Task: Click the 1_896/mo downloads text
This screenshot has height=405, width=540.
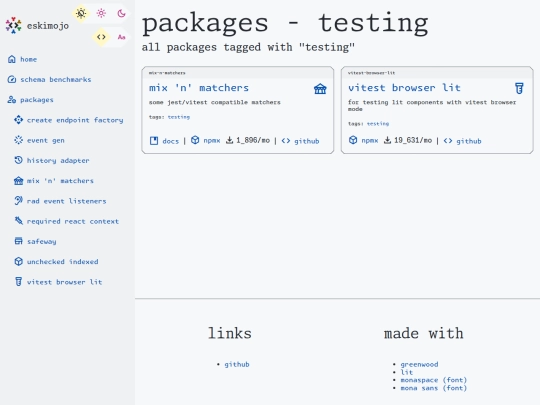Action: [253, 141]
